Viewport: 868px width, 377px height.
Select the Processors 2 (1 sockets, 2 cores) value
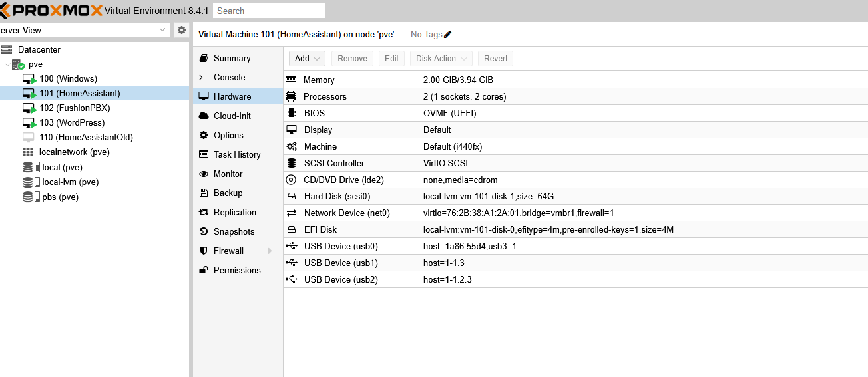465,96
